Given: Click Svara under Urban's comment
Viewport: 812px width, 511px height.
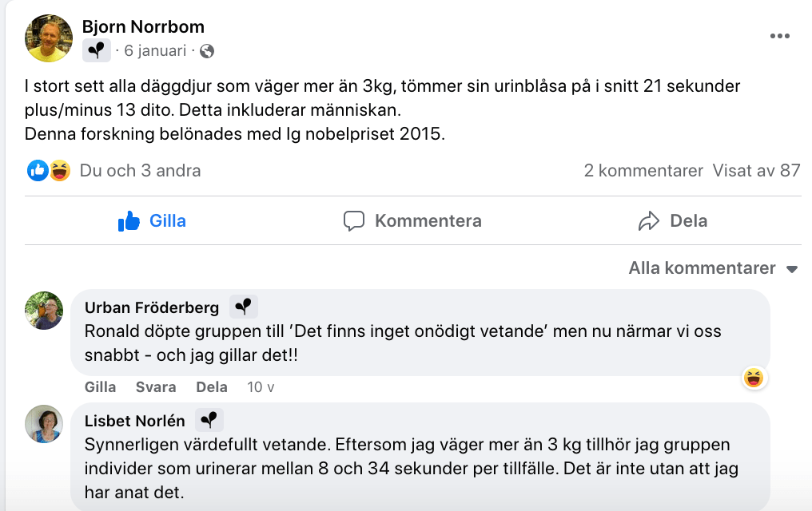Looking at the screenshot, I should 156,387.
